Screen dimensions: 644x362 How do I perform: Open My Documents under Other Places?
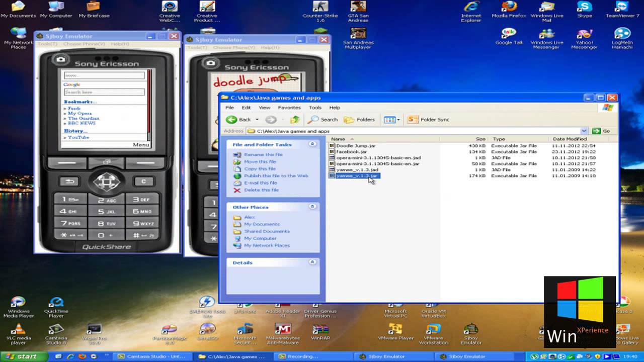click(x=262, y=224)
